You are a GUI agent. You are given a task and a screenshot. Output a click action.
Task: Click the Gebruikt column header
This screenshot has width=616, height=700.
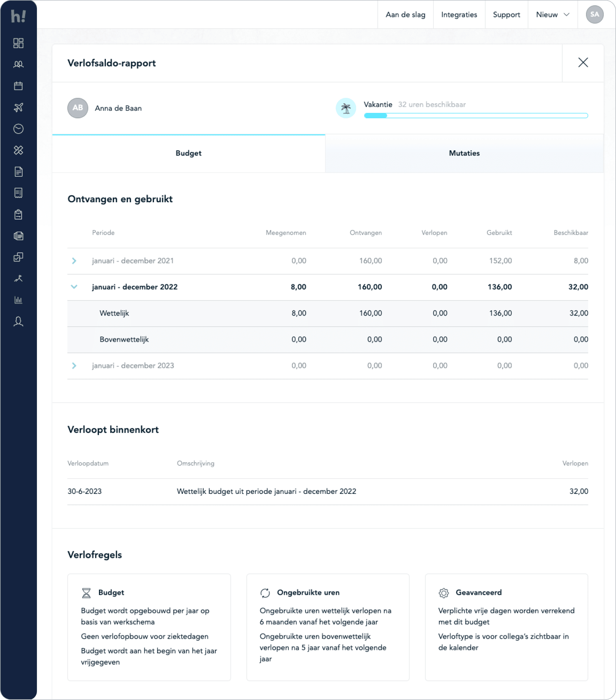pos(499,233)
